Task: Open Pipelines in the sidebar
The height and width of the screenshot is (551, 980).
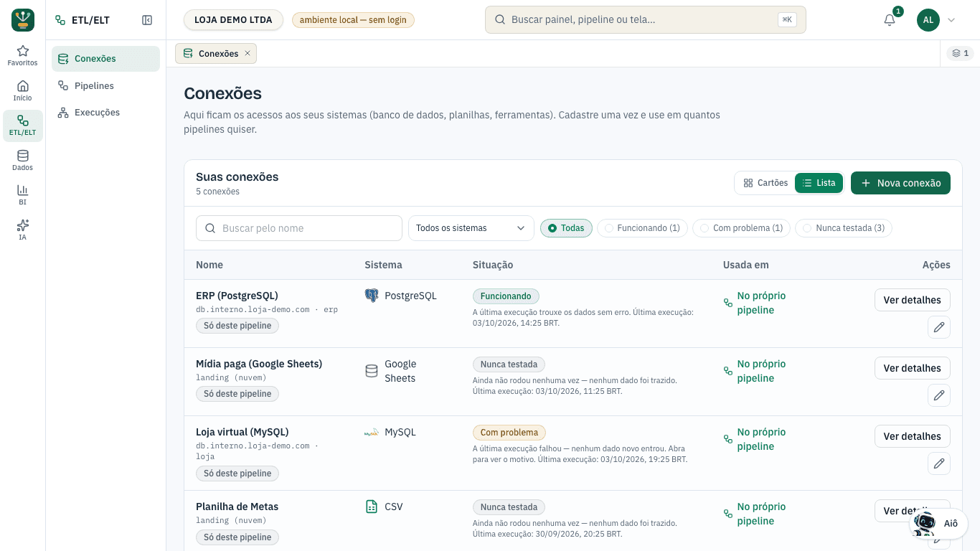Action: 105,86
